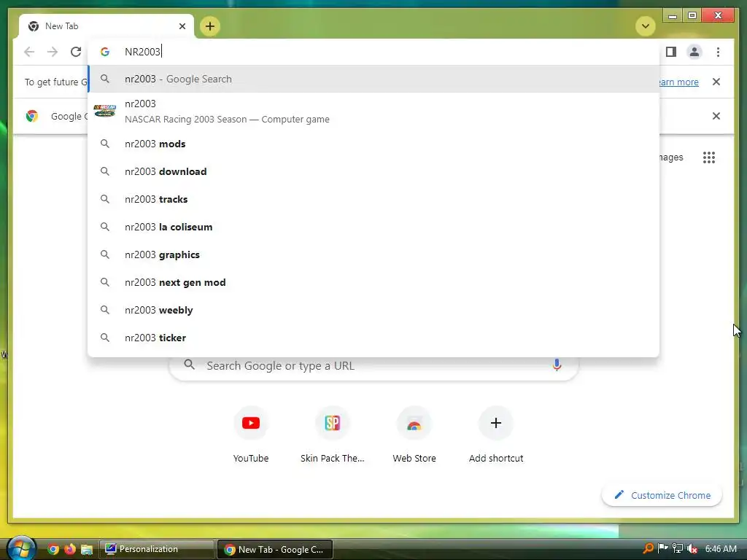
Task: Open the YouTube shortcut
Action: [251, 435]
